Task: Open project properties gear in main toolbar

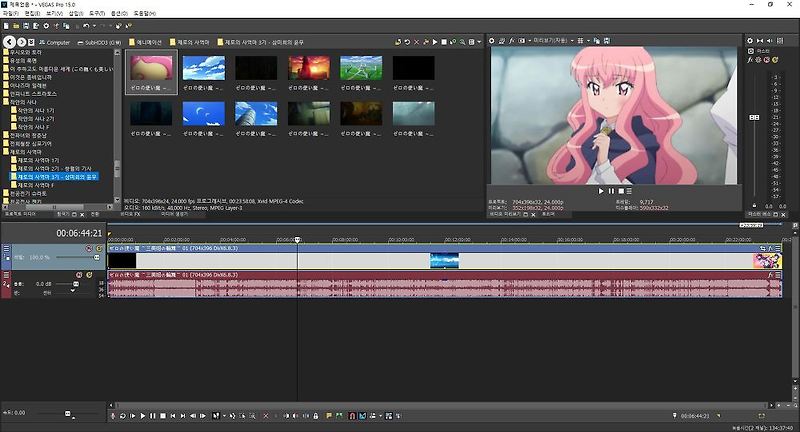Action: pos(46,26)
